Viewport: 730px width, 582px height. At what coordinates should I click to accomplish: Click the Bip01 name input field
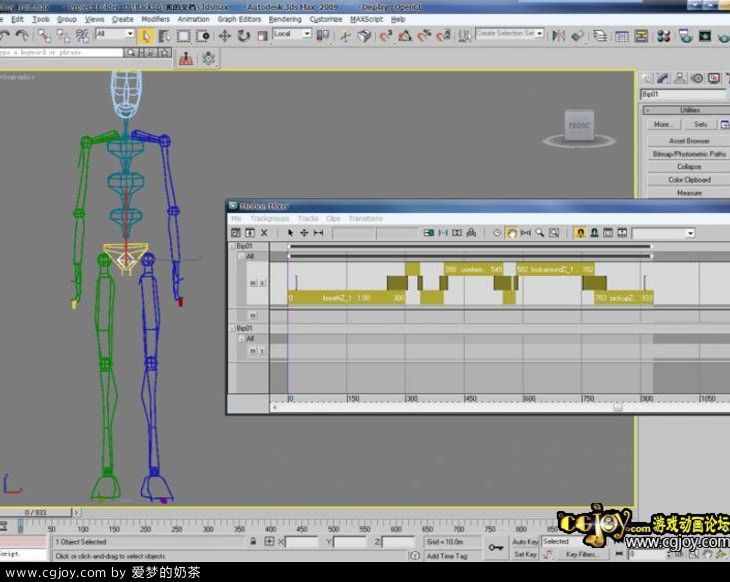tap(684, 95)
